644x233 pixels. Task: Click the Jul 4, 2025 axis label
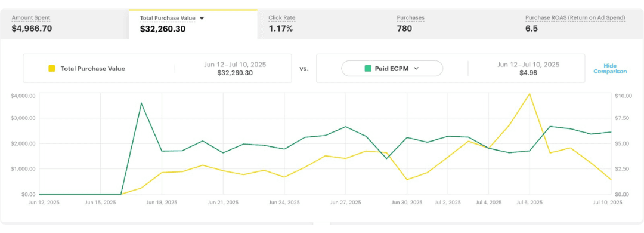click(x=489, y=203)
